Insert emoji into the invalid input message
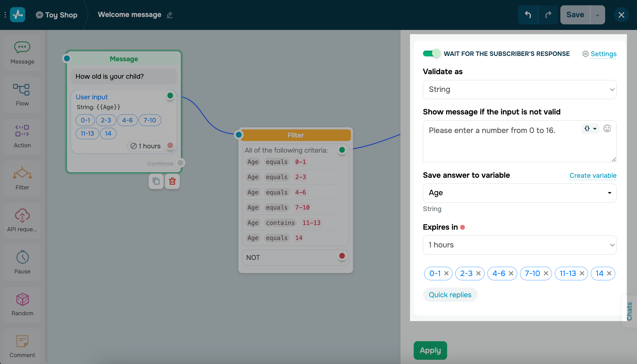Screen dimensions: 637x364 [x=607, y=128]
